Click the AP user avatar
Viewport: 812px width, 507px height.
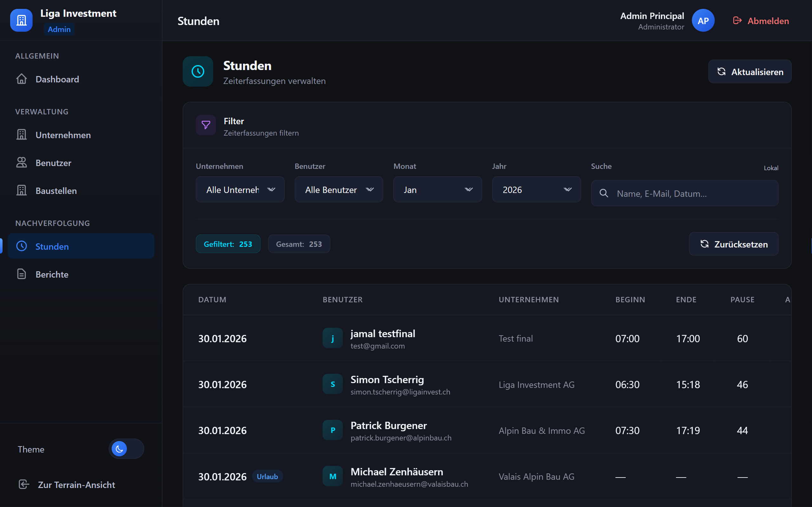tap(703, 21)
